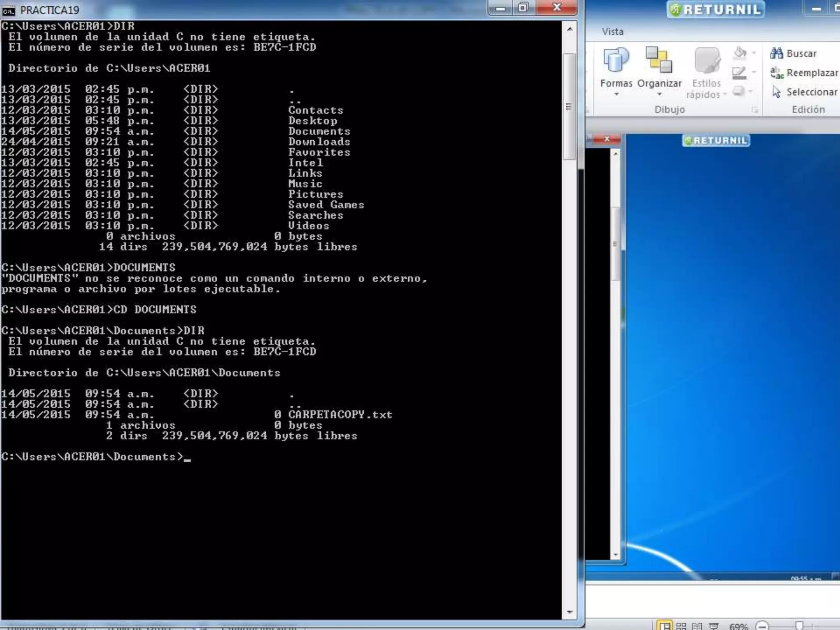
Task: Open the Seleccionar dropdown
Action: (x=804, y=92)
